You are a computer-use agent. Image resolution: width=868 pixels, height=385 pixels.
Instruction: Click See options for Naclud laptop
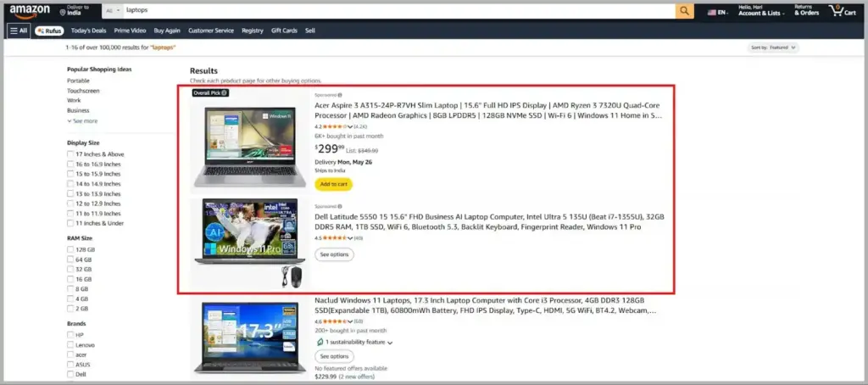[334, 356]
